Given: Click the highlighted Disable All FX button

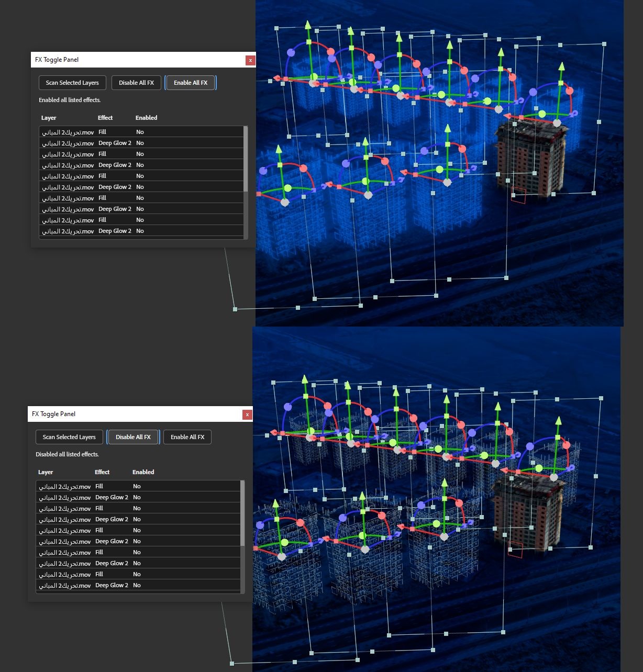Looking at the screenshot, I should point(133,437).
